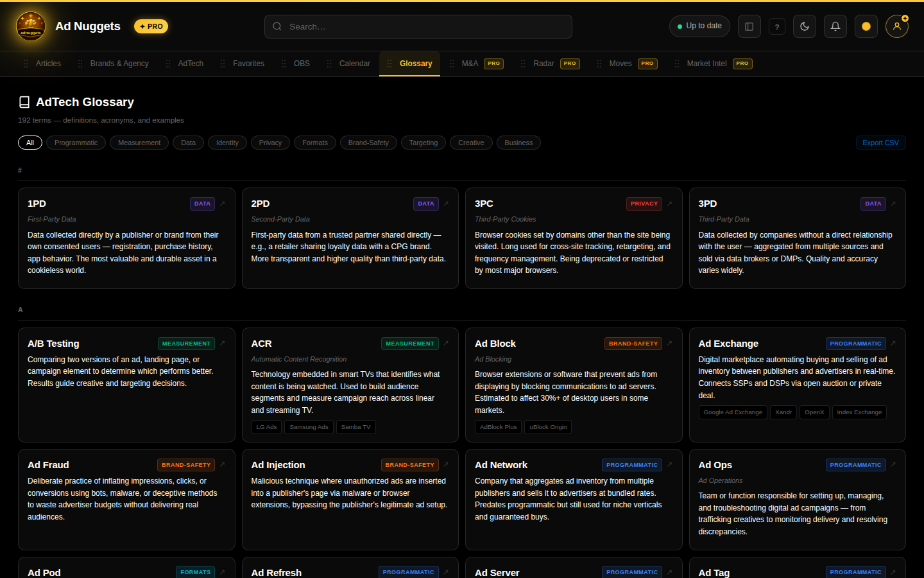
Task: Click the AdTech Glossary book icon
Action: click(24, 102)
